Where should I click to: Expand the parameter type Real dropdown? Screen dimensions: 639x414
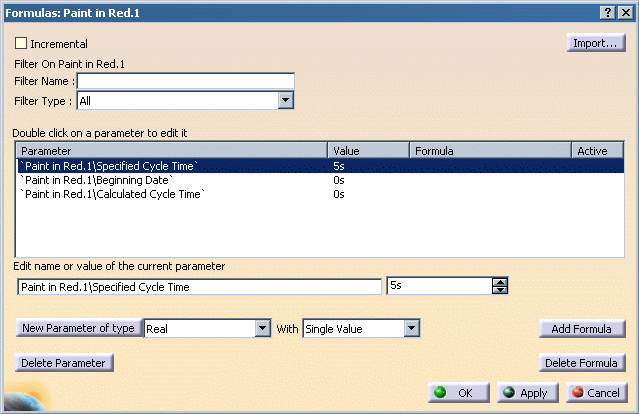click(x=263, y=328)
